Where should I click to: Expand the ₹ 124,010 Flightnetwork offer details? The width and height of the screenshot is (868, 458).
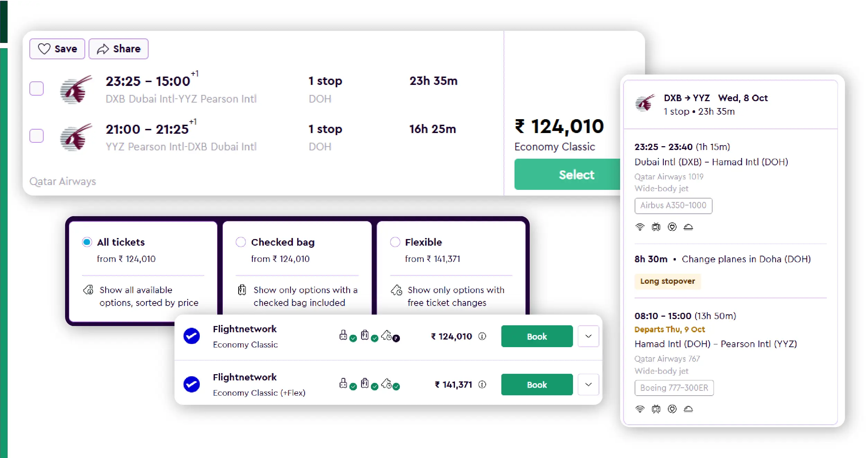[588, 336]
